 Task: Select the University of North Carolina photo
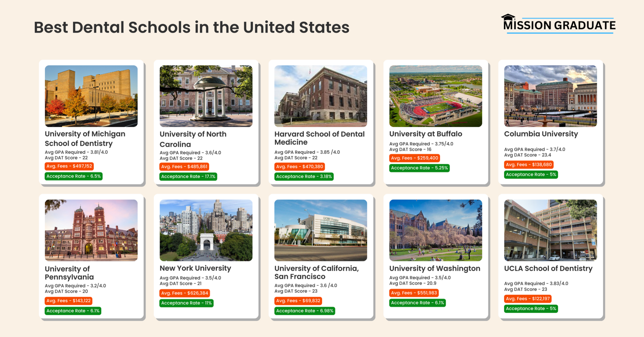coord(206,96)
